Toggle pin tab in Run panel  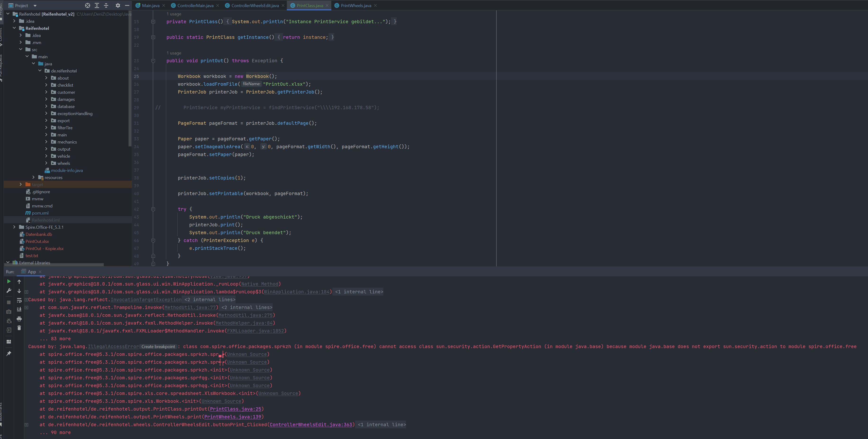(9, 354)
